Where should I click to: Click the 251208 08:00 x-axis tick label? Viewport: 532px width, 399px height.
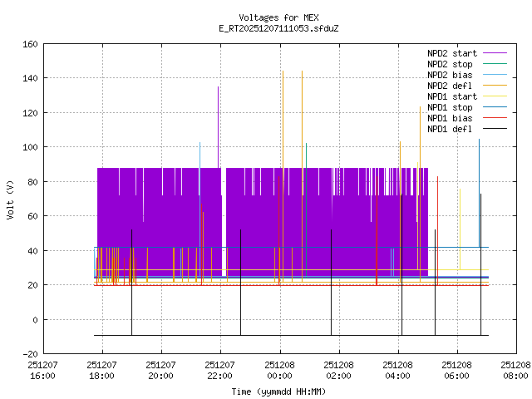515,370
